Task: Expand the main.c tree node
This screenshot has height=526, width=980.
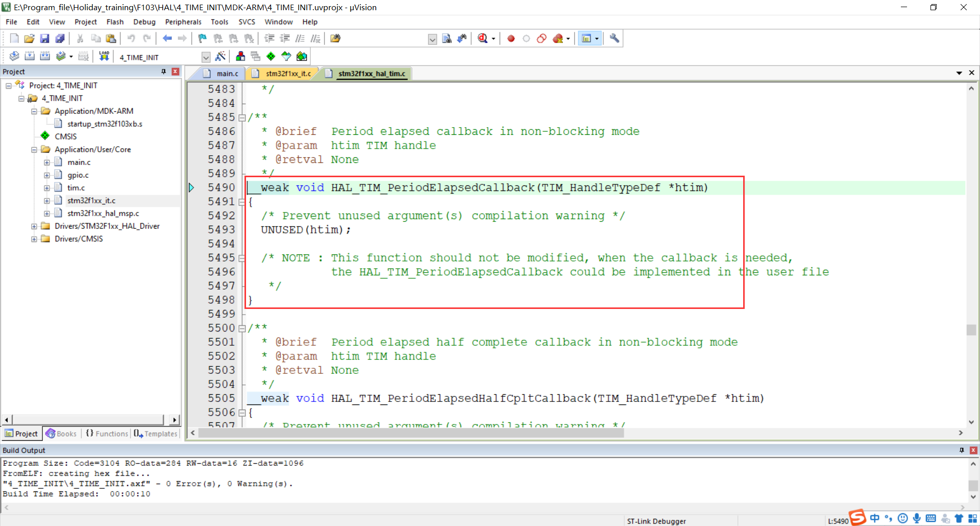Action: coord(47,162)
